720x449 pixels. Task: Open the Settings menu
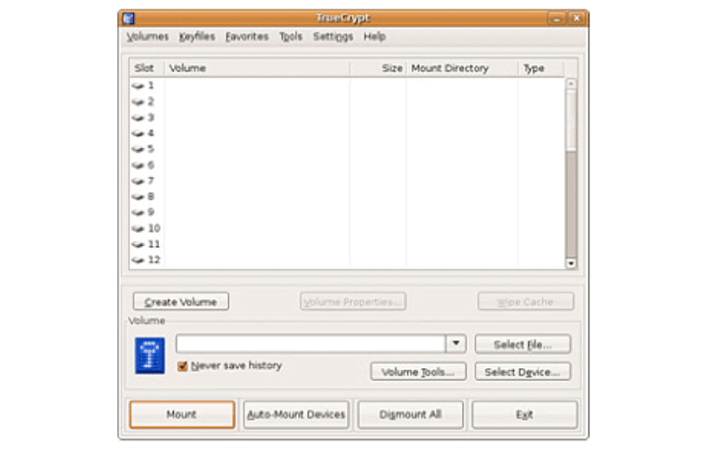point(333,37)
